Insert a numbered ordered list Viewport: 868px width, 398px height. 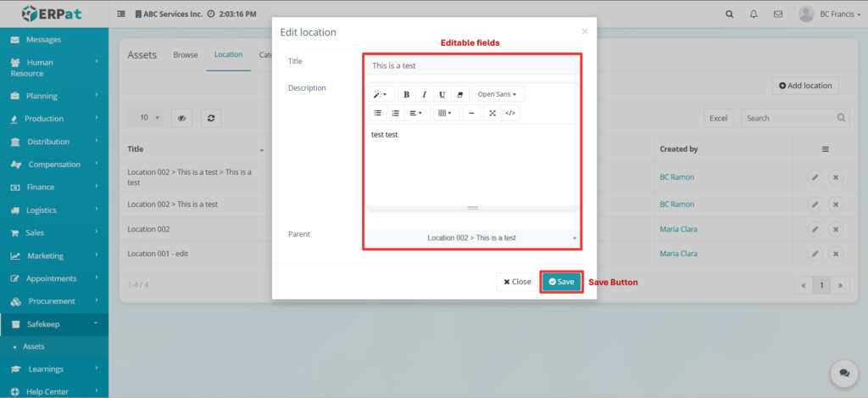click(395, 113)
